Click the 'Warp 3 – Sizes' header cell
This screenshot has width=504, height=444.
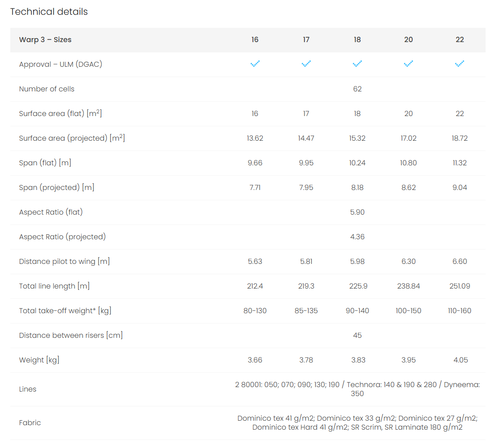tap(45, 40)
